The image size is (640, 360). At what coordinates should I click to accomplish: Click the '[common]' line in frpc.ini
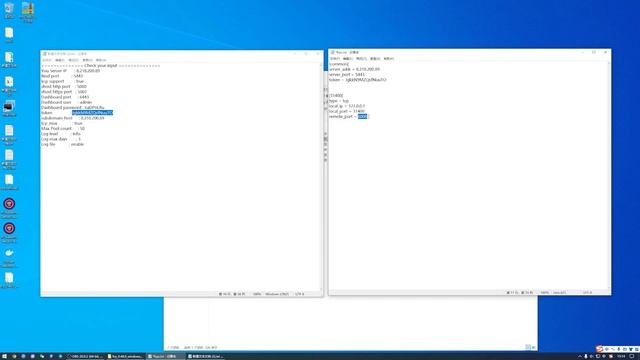pyautogui.click(x=339, y=64)
